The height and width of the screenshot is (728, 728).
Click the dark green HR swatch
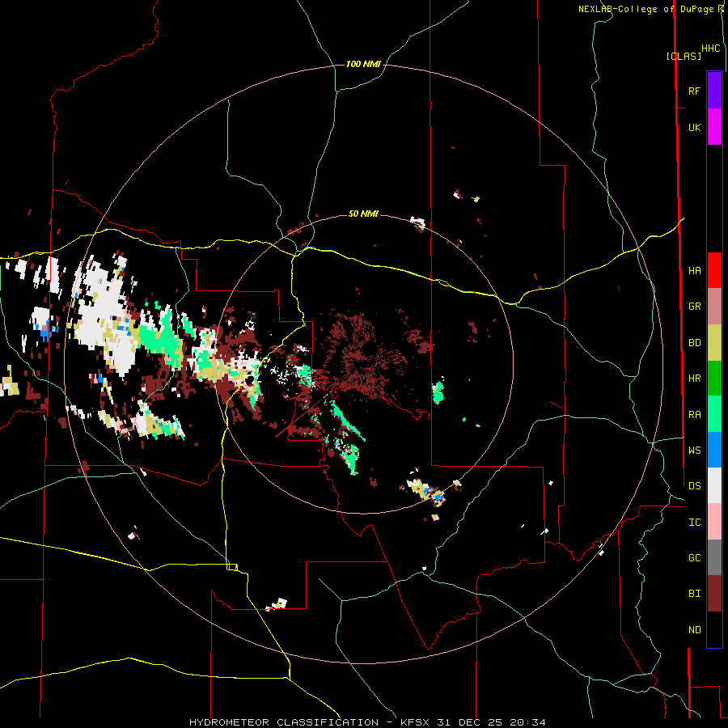pyautogui.click(x=714, y=379)
